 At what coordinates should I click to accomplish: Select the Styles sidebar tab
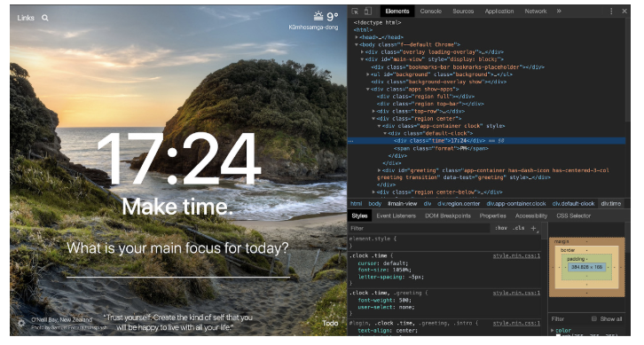[359, 216]
